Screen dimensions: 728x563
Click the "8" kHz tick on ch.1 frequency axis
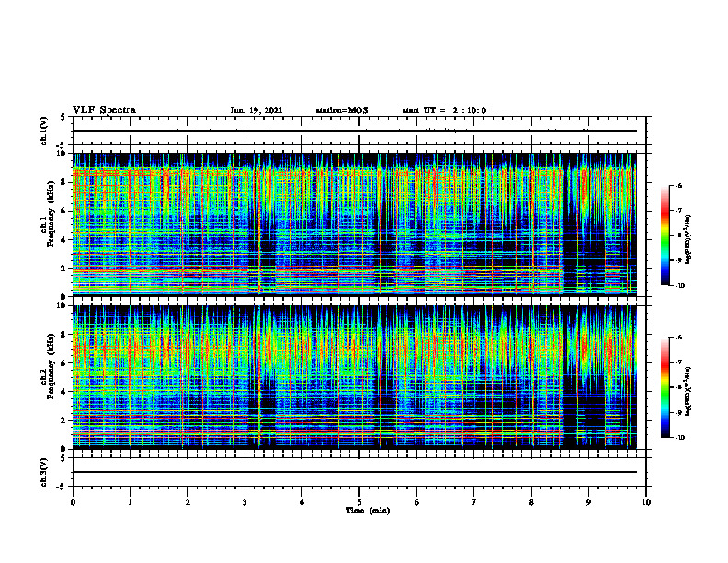tap(64, 182)
